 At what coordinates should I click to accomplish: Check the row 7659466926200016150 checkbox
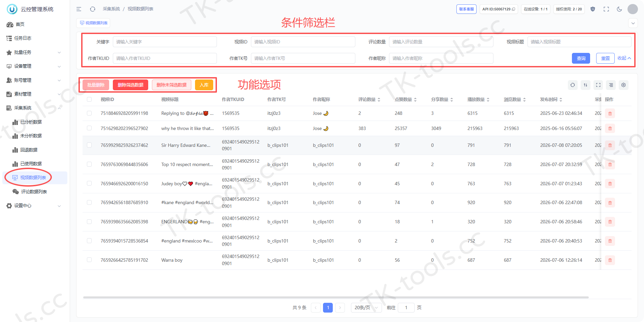89,183
